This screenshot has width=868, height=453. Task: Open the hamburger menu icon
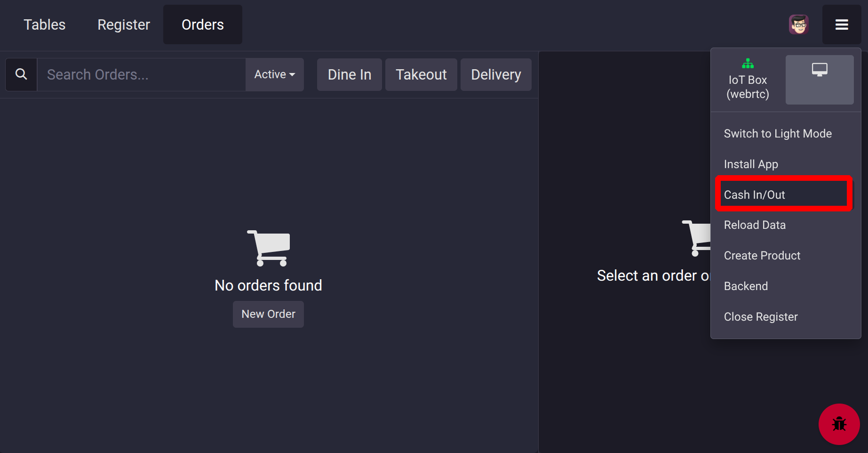coord(841,24)
